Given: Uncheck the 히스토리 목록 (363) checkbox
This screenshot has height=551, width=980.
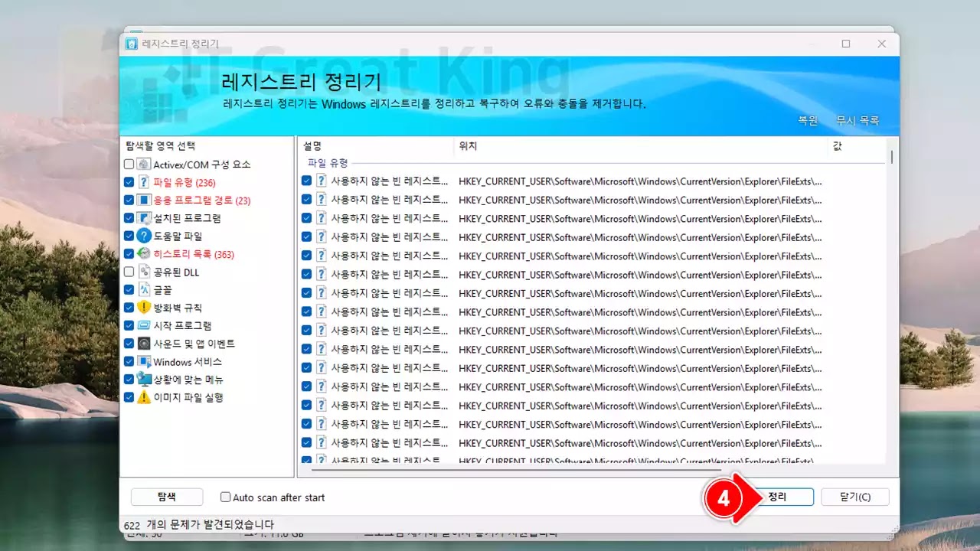Looking at the screenshot, I should (129, 254).
